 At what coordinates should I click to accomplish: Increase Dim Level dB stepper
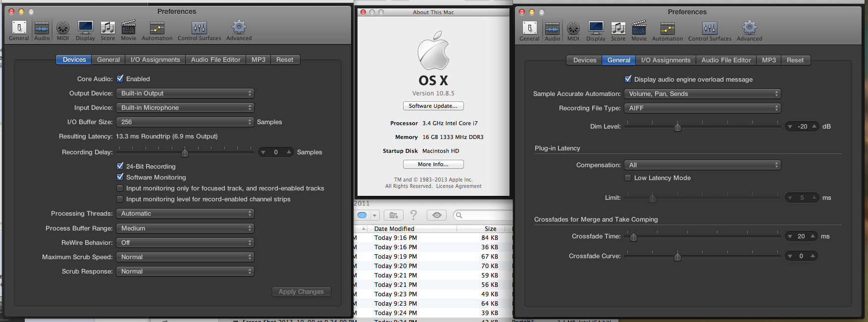tap(814, 127)
